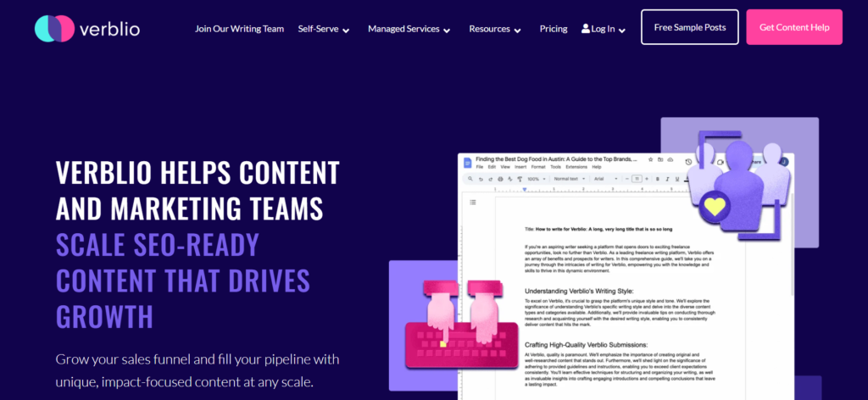Open the Normal text style dropdown
The width and height of the screenshot is (868, 400).
570,180
